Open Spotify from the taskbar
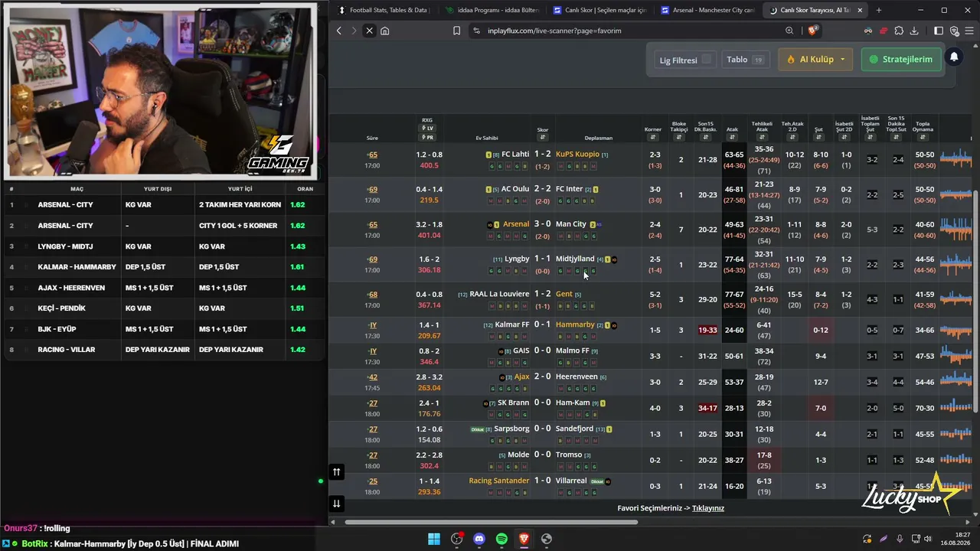The image size is (980, 551). coord(501,539)
